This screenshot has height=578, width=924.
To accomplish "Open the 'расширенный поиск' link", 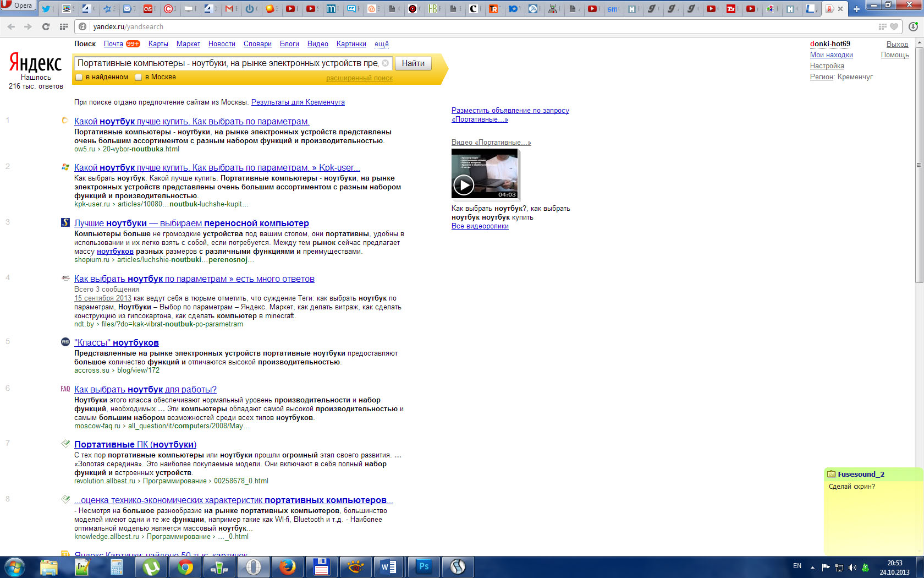I will [360, 78].
